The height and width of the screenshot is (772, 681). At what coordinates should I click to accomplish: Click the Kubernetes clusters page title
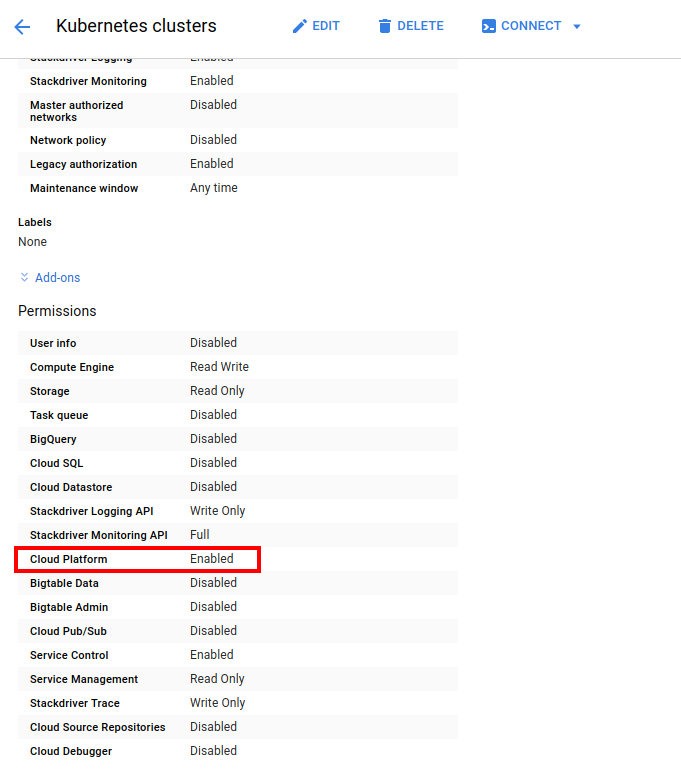[136, 26]
